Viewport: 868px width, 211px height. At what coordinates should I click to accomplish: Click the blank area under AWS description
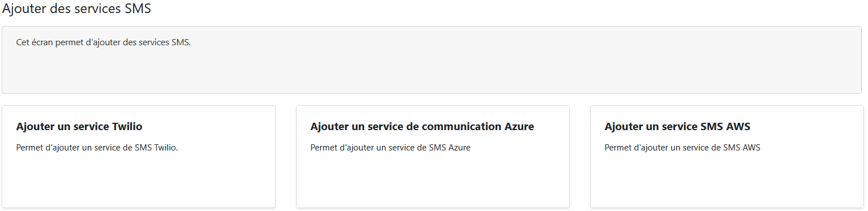click(x=727, y=181)
